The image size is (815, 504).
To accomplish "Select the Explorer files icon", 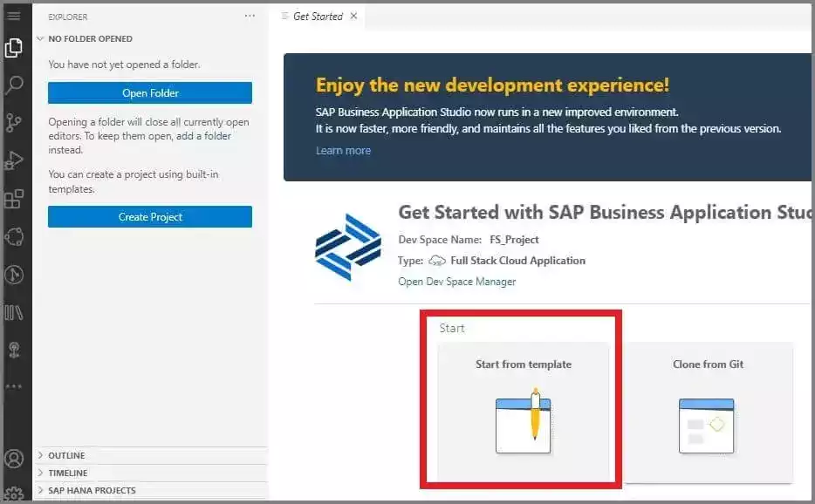I will 13,48.
